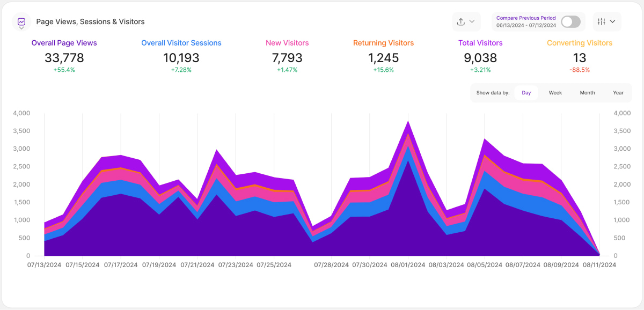Click the export upload icon
This screenshot has width=644, height=310.
(460, 22)
